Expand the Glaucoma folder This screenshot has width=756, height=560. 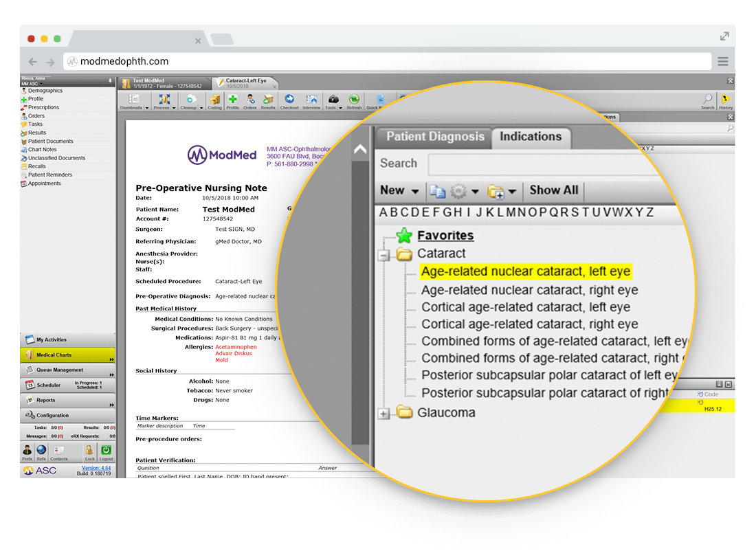[383, 414]
